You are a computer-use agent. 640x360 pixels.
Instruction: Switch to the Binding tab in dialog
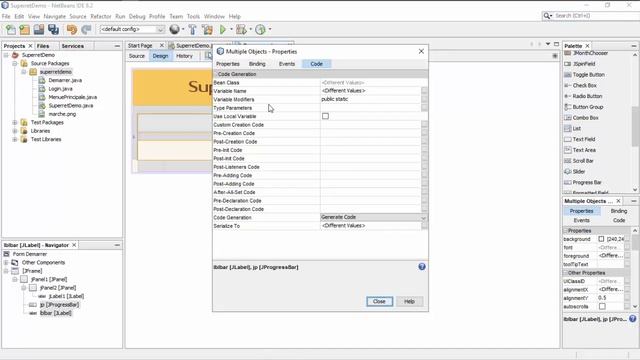click(257, 64)
